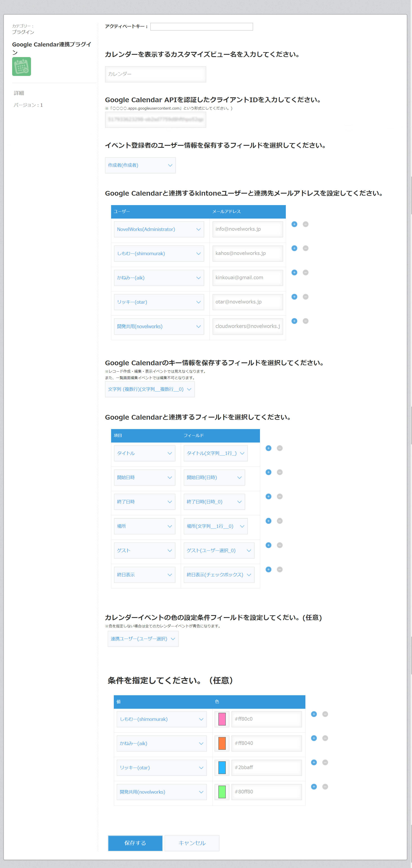Remove kahos@novelworks.jp user mapping row
The image size is (412, 868).
305,248
